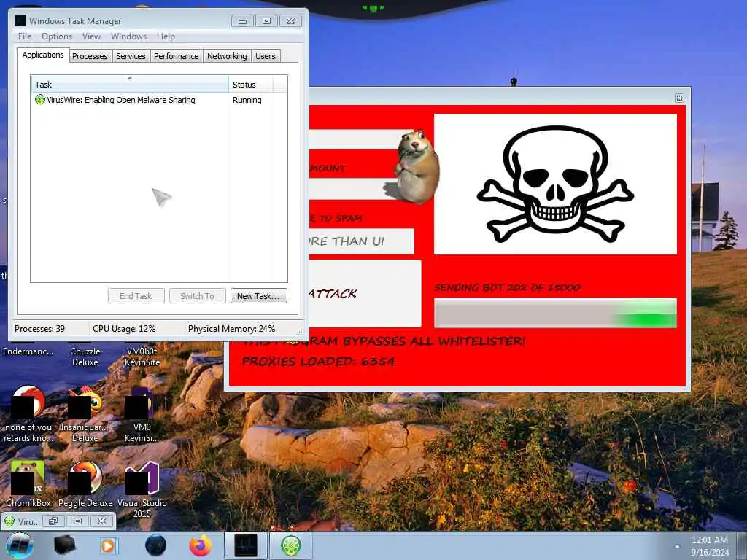Sort by the Status column header
747x560 pixels.
tap(251, 85)
